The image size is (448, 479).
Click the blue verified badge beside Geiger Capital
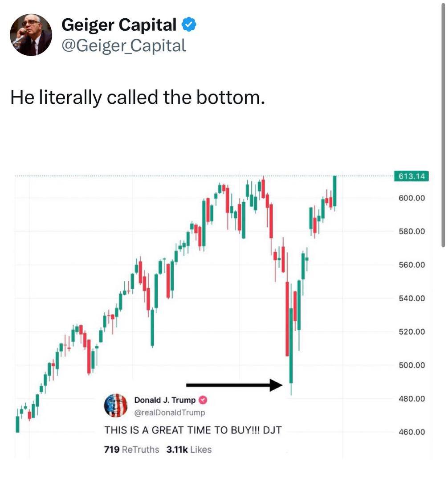(x=189, y=25)
